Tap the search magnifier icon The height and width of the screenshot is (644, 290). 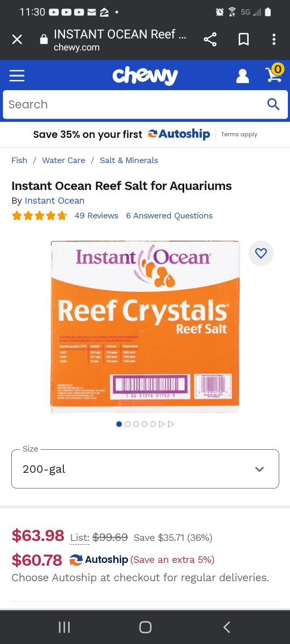tap(273, 104)
